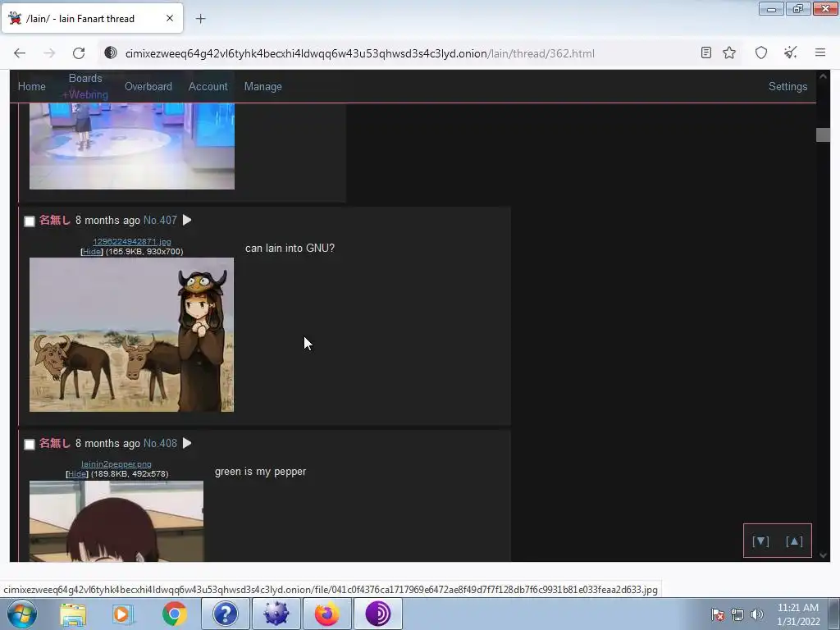Click the volume speaker tray icon
Screen dimensions: 840x630
coord(757,614)
